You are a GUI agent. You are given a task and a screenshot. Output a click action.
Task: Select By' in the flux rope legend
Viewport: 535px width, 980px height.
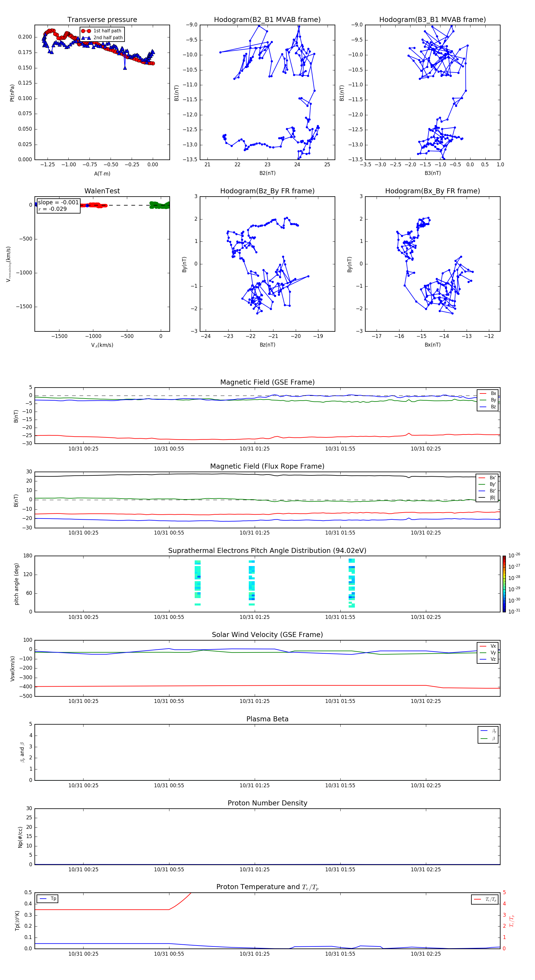coord(487,484)
